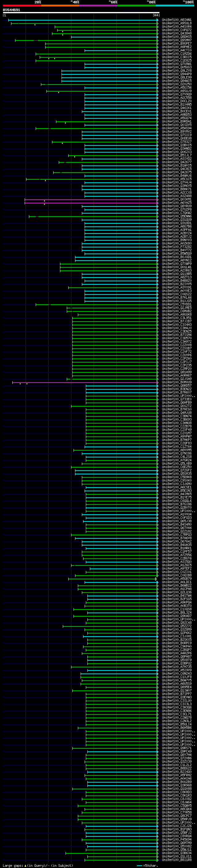The height and width of the screenshot is (868, 197).
Task: Select label UniRef100_C2ZB78
Action: click(x=176, y=426)
